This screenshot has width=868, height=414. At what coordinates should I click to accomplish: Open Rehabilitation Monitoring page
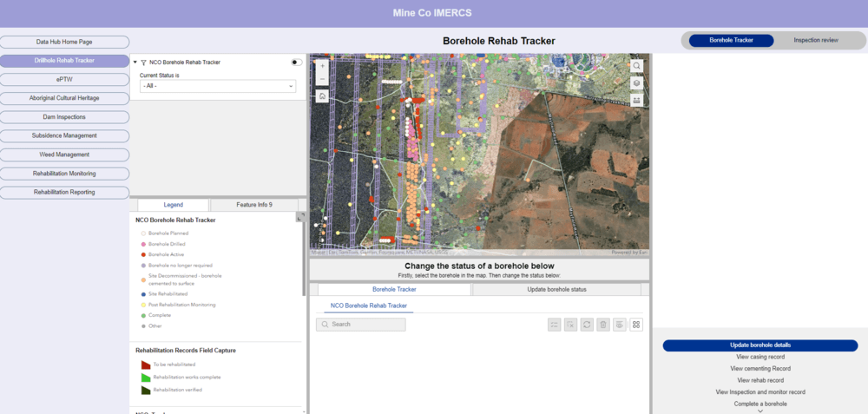pyautogui.click(x=64, y=174)
